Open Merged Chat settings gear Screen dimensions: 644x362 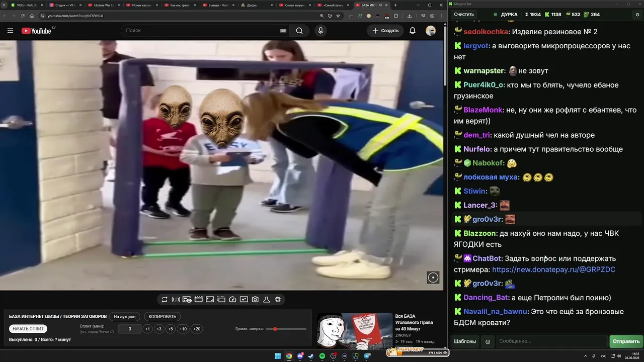[x=638, y=15]
